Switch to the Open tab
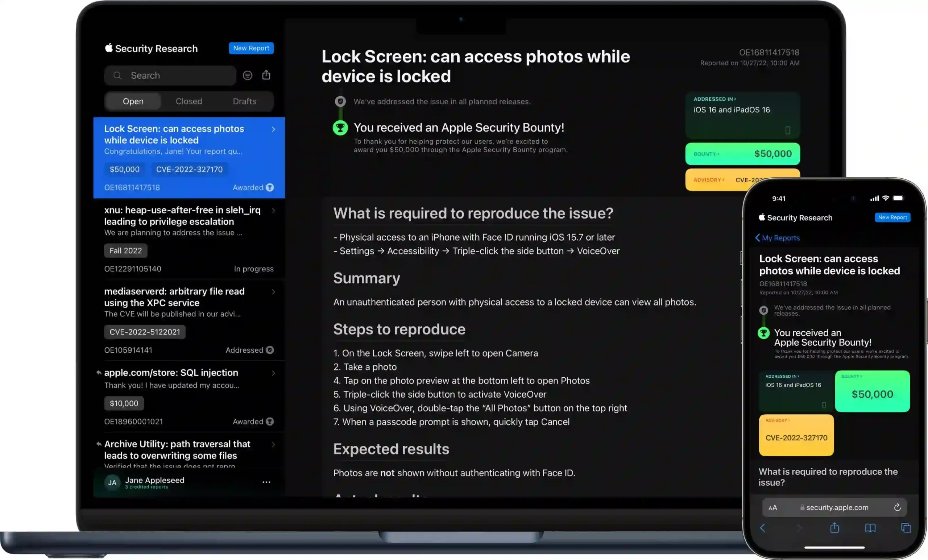Image resolution: width=928 pixels, height=560 pixels. coord(133,101)
